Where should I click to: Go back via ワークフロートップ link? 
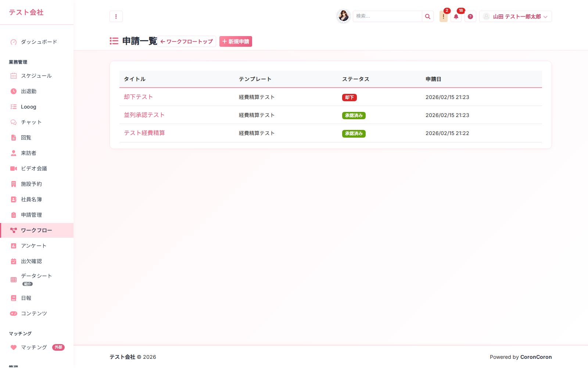(x=187, y=42)
